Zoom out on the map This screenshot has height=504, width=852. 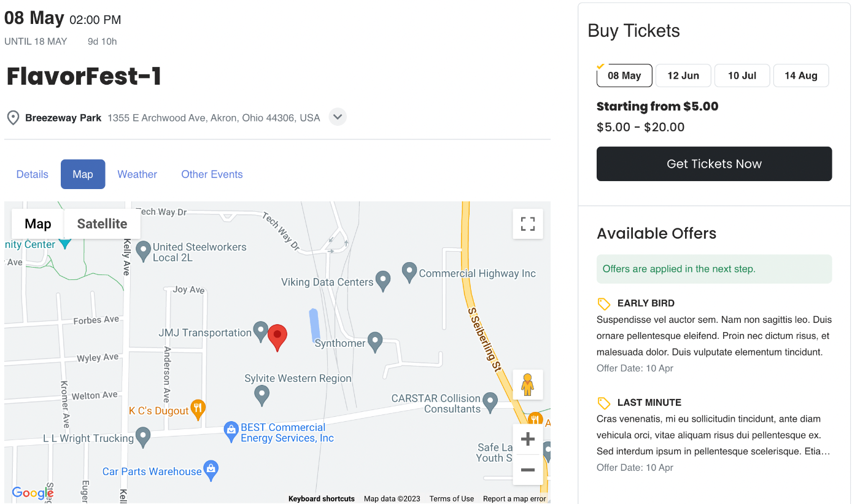coord(528,470)
